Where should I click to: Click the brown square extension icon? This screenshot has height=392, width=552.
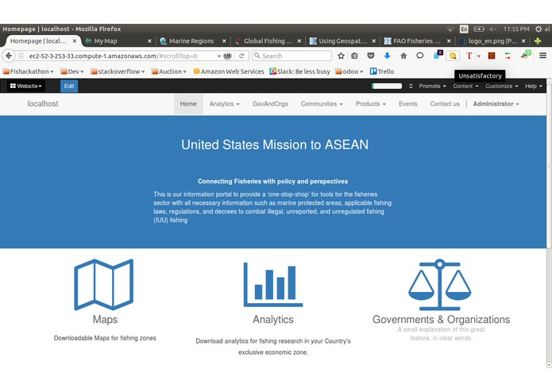click(x=492, y=56)
